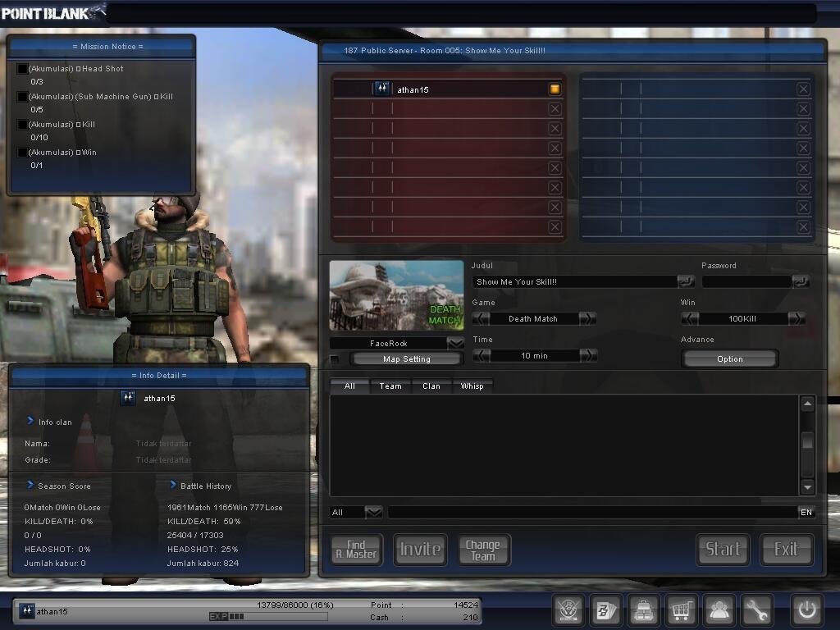Switch to the Clan chat tab
Viewport: 840px width, 630px height.
pos(431,386)
